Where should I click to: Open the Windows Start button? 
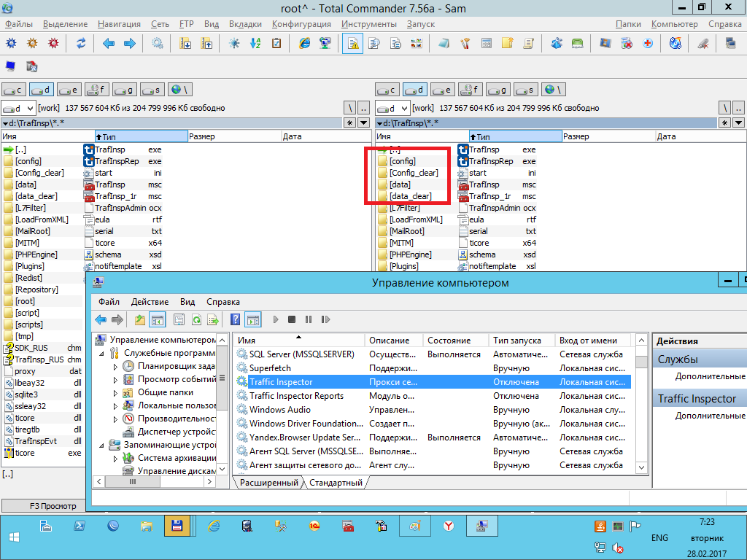click(x=15, y=537)
